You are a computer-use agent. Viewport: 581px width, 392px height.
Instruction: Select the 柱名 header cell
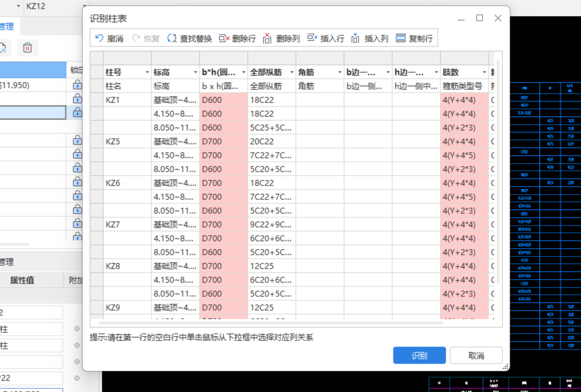[x=128, y=86]
